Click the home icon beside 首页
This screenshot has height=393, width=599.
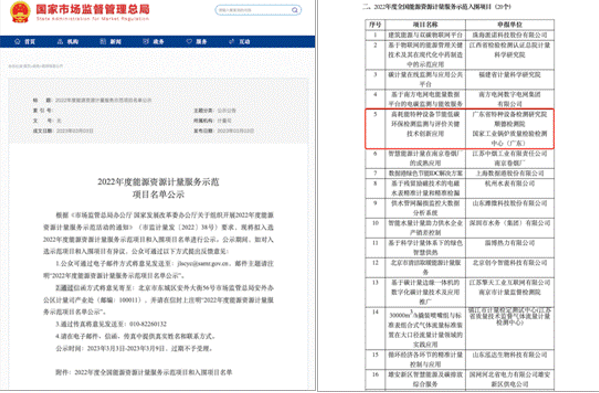coord(17,41)
